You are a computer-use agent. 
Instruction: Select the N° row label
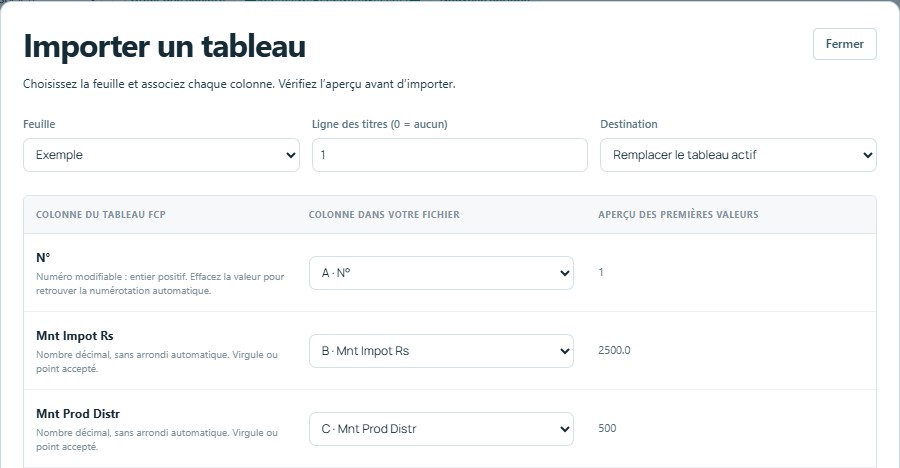(43, 258)
